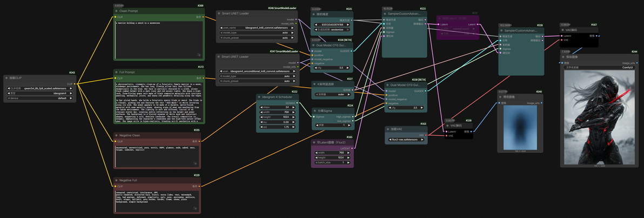644x218 pixels.
Task: Open the unet_name dropdown showing ideogram4_int8_convrot.safetensors
Action: point(256,28)
